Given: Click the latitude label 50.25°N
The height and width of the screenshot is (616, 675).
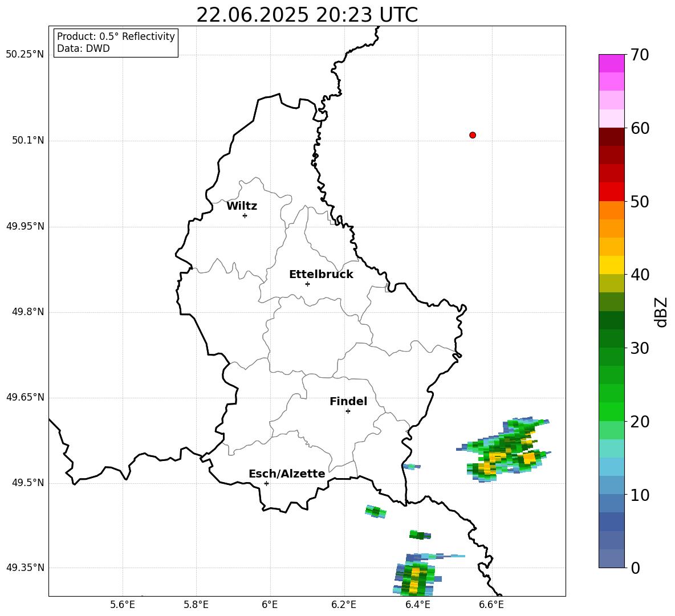Looking at the screenshot, I should [25, 55].
